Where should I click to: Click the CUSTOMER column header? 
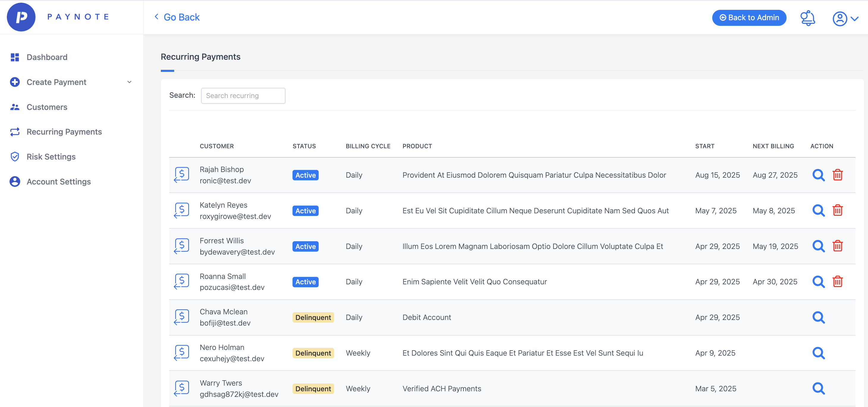click(x=217, y=146)
